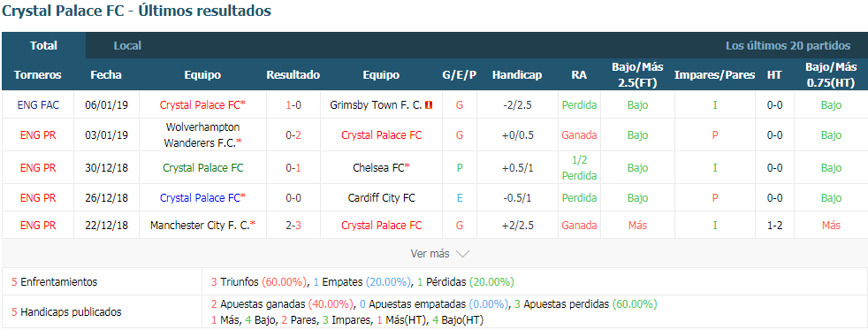Open Grimsby Town F. C. team link
Image resolution: width=868 pixels, height=330 pixels.
click(376, 104)
